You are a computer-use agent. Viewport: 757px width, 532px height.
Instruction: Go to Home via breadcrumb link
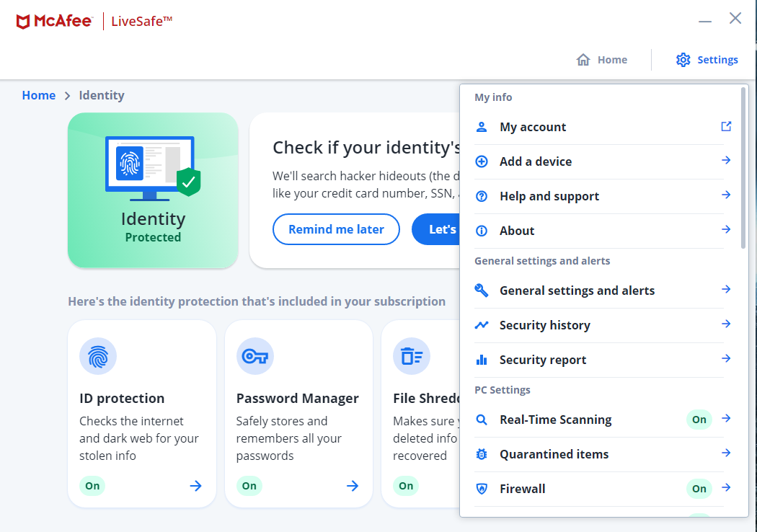pos(39,95)
